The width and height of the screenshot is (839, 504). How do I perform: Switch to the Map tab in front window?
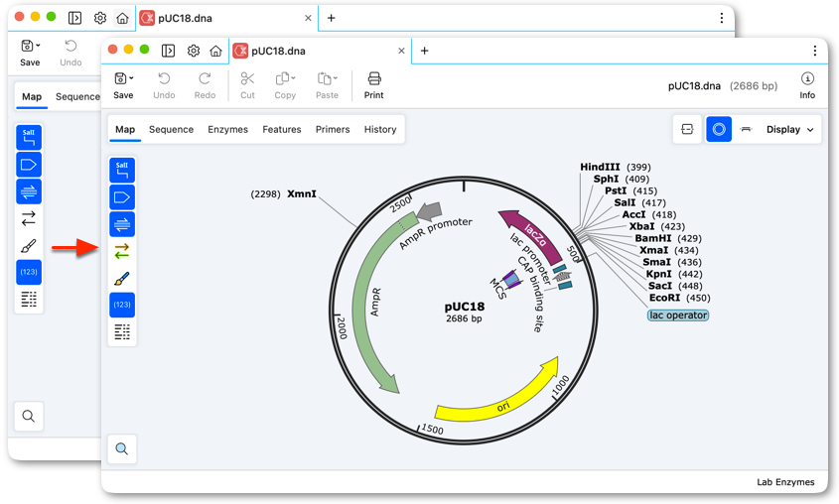coord(125,129)
